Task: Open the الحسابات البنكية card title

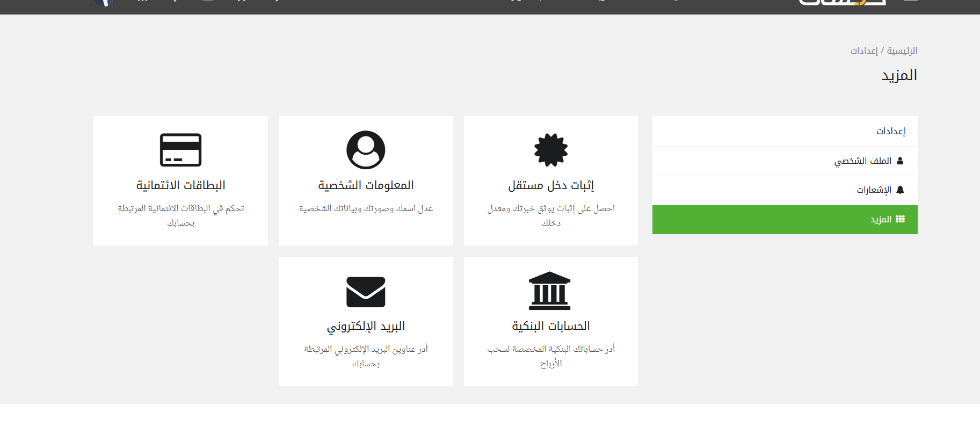Action: [x=551, y=326]
